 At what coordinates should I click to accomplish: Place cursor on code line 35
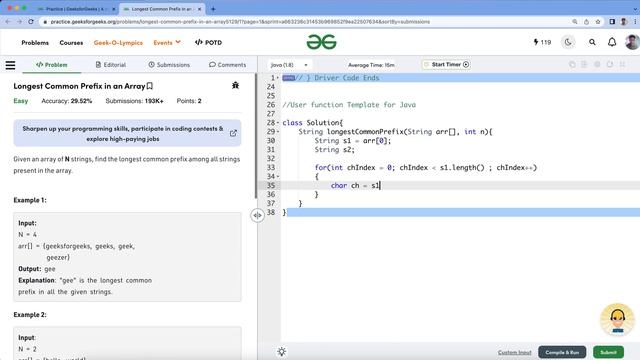click(460, 185)
